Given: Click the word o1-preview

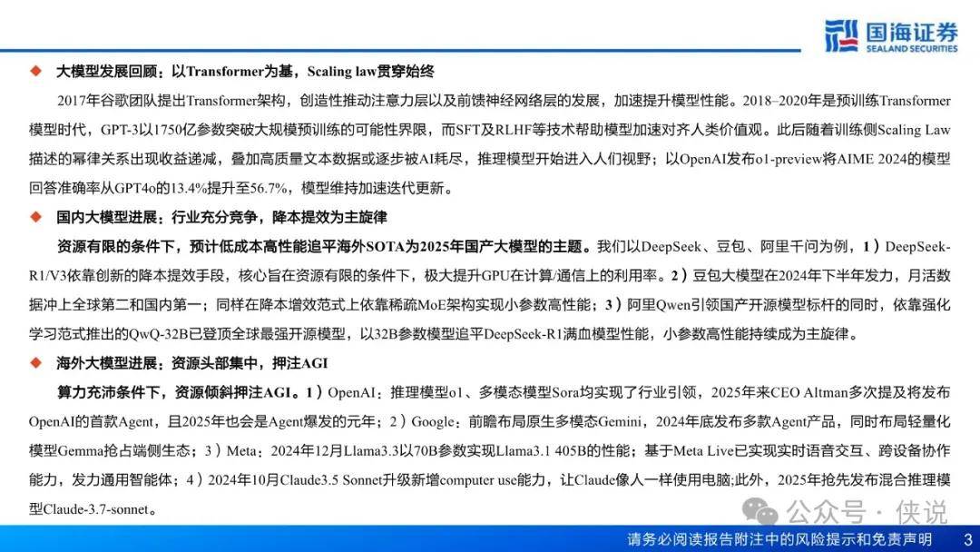Looking at the screenshot, I should [x=789, y=159].
